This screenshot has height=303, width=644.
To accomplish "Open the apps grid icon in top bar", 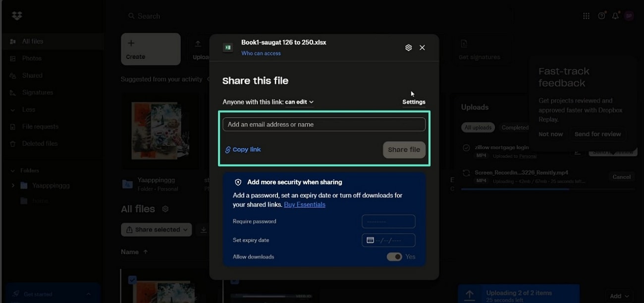I will pyautogui.click(x=587, y=16).
